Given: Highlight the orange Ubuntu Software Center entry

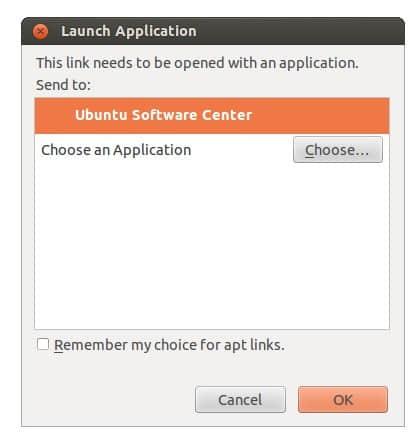Looking at the screenshot, I should (212, 115).
